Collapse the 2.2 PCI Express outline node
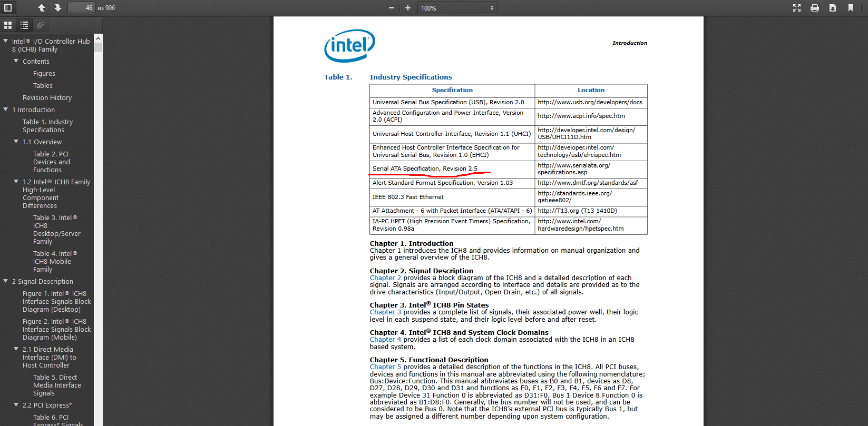868x426 pixels. click(16, 405)
